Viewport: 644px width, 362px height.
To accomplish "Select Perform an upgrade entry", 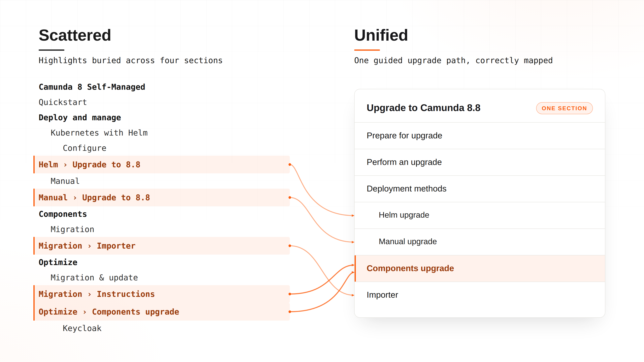I will coord(480,162).
